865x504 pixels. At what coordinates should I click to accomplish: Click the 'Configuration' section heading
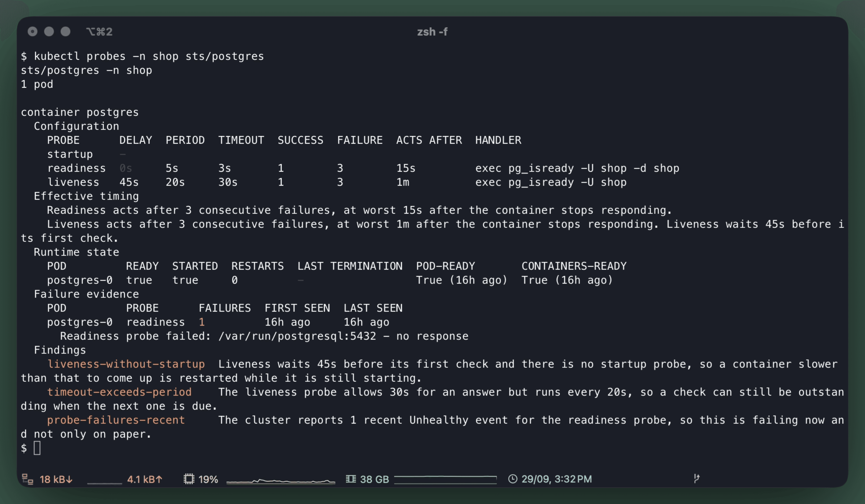click(x=76, y=126)
